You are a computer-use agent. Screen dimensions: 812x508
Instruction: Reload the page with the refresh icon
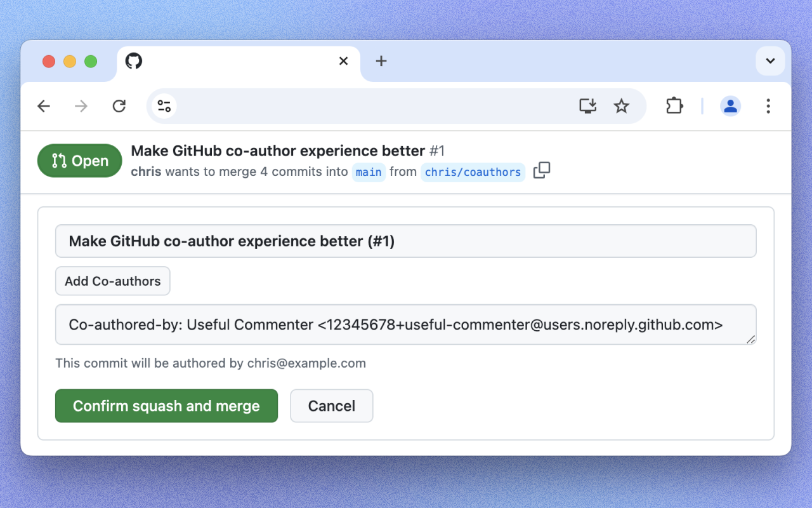click(119, 106)
